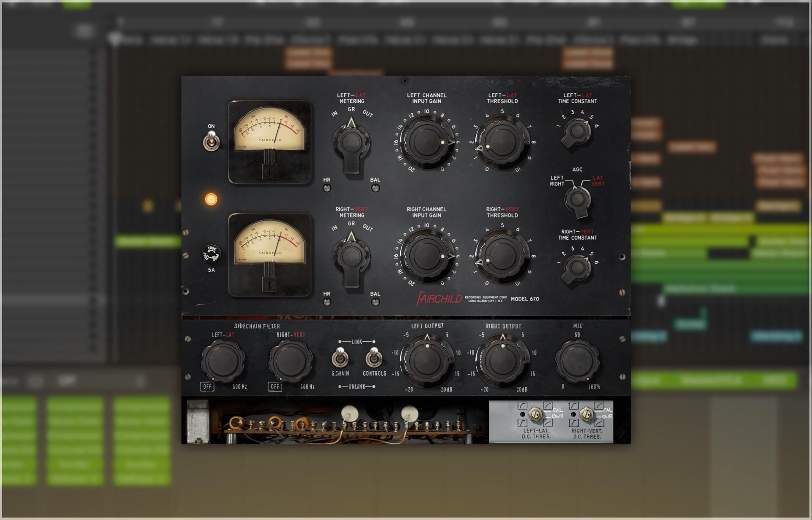Adjust the Left-Lat Threshold knob
The image size is (812, 520).
(x=502, y=142)
